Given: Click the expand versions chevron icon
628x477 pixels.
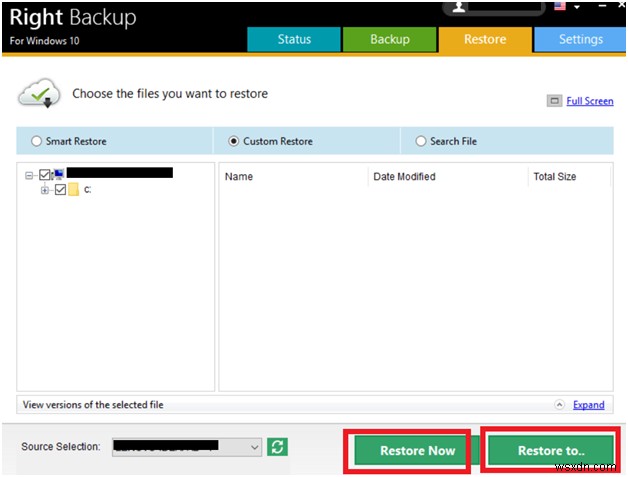Looking at the screenshot, I should click(x=560, y=405).
